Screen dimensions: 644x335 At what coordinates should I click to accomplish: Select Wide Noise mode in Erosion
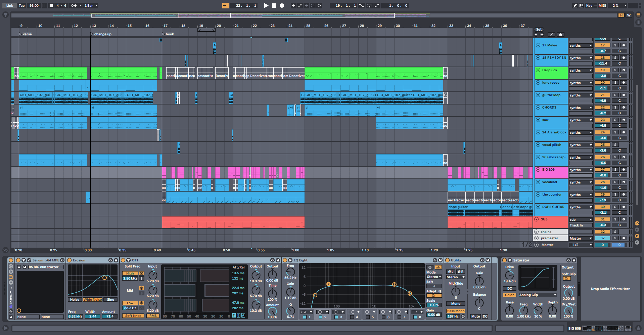tap(92, 300)
